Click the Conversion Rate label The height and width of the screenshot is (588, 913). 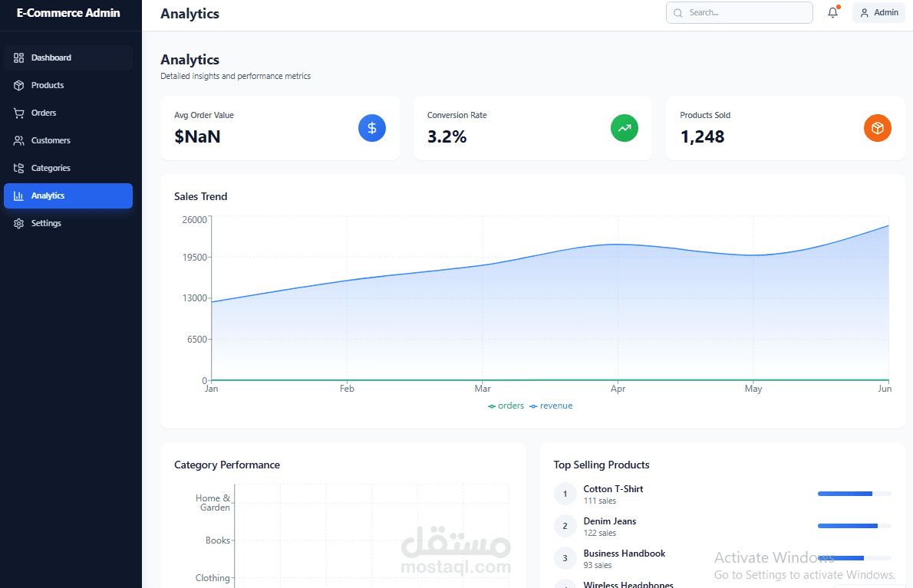point(457,115)
